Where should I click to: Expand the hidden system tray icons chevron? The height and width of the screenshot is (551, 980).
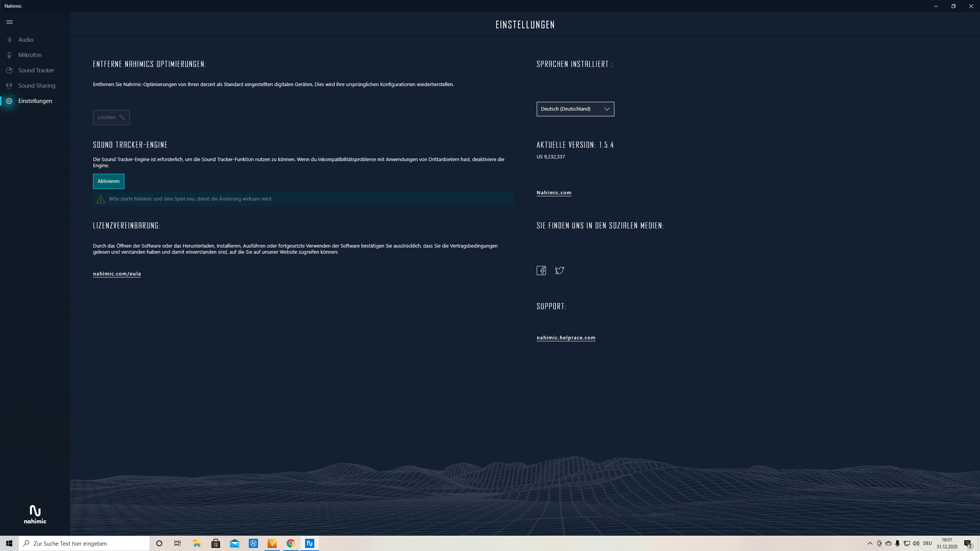pos(870,543)
